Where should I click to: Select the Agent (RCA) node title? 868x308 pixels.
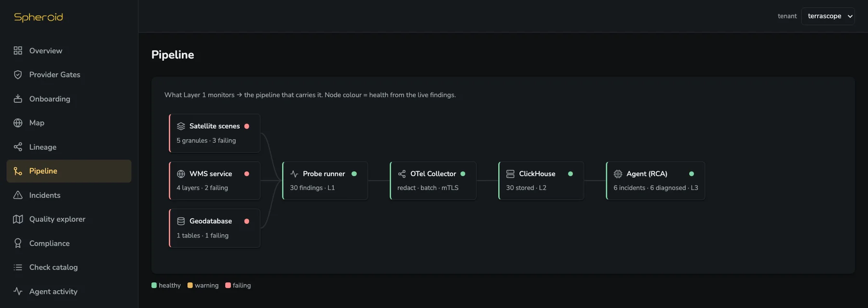pyautogui.click(x=647, y=174)
